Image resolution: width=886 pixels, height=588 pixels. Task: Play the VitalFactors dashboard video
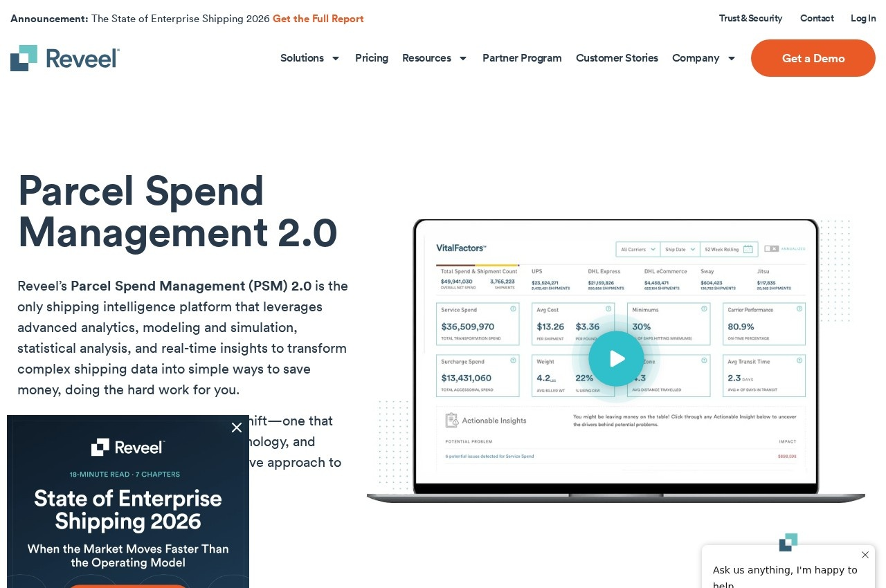point(616,358)
